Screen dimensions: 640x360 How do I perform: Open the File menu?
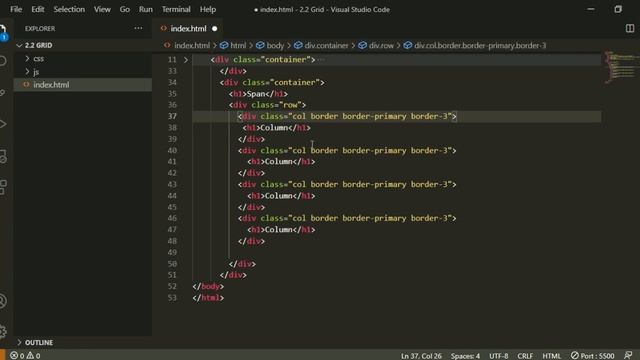coord(16,9)
